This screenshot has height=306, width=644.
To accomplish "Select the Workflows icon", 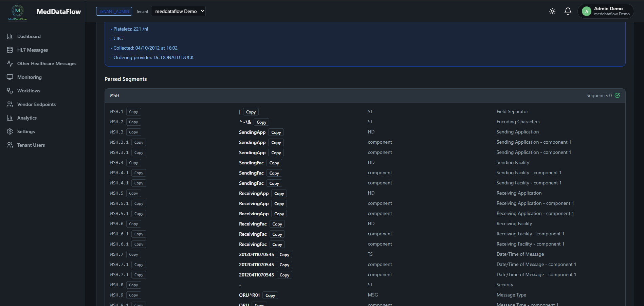I will click(10, 90).
